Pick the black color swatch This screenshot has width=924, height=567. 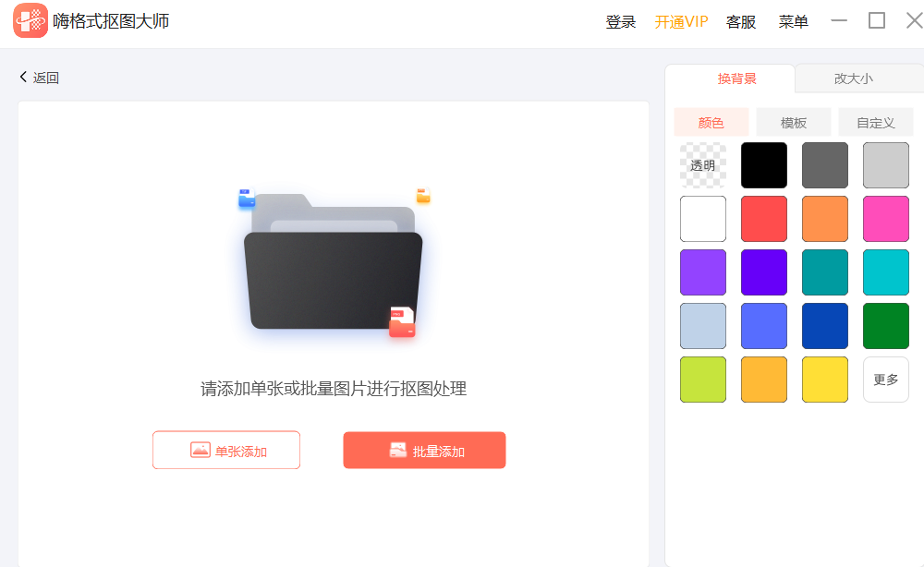pyautogui.click(x=764, y=165)
